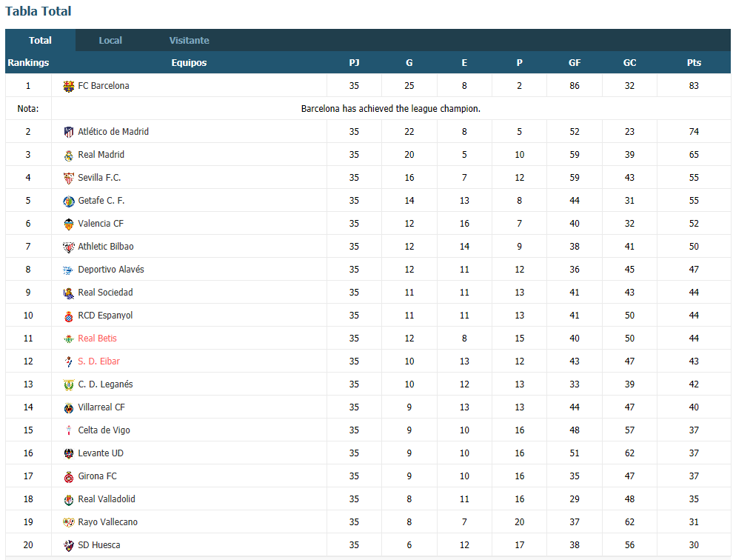Click the Rankings column header

pos(28,62)
